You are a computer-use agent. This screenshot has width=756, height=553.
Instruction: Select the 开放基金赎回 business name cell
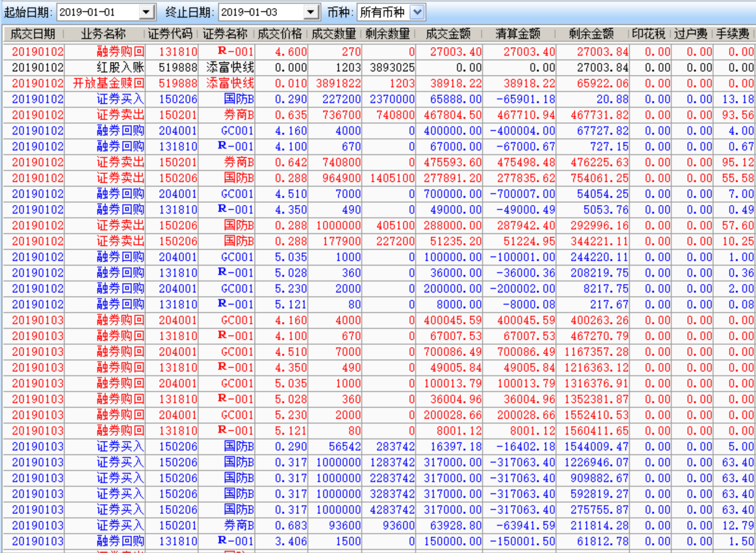tap(105, 83)
